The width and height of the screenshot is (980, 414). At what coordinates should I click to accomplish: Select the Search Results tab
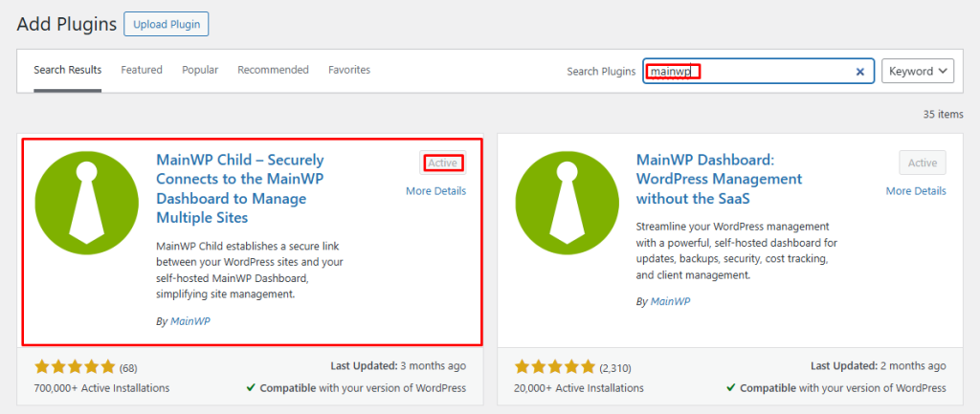coord(67,70)
